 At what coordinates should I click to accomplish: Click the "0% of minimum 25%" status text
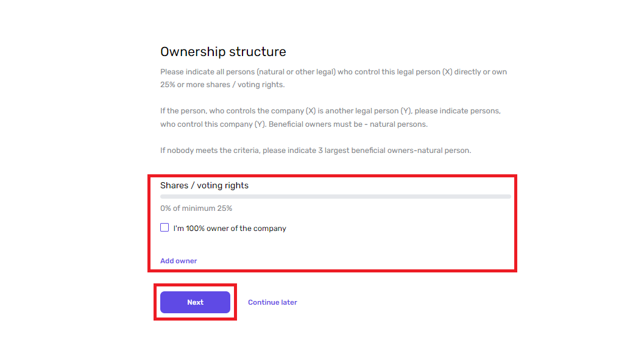(x=196, y=208)
